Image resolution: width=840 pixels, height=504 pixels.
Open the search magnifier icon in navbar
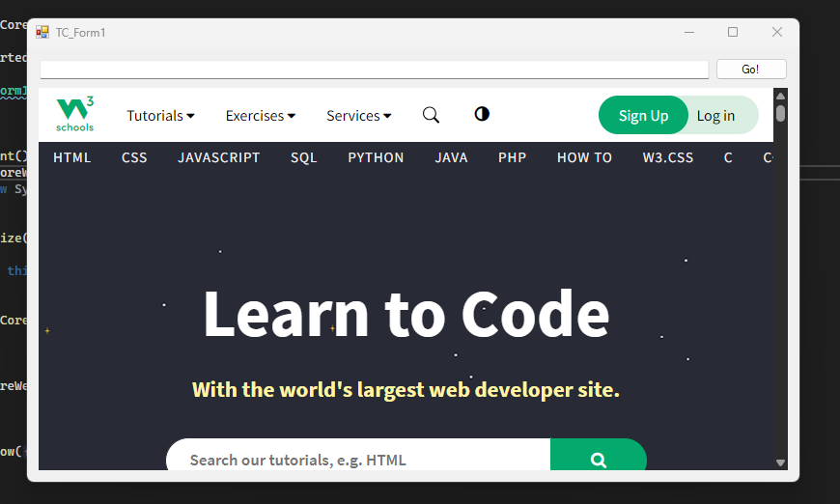(431, 115)
